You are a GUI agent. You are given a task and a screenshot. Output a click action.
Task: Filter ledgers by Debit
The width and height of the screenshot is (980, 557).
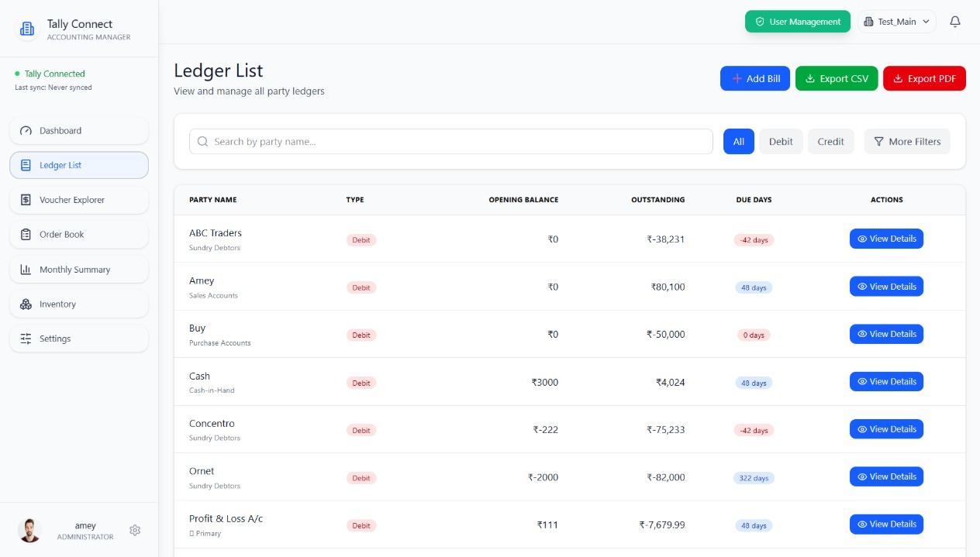click(781, 142)
